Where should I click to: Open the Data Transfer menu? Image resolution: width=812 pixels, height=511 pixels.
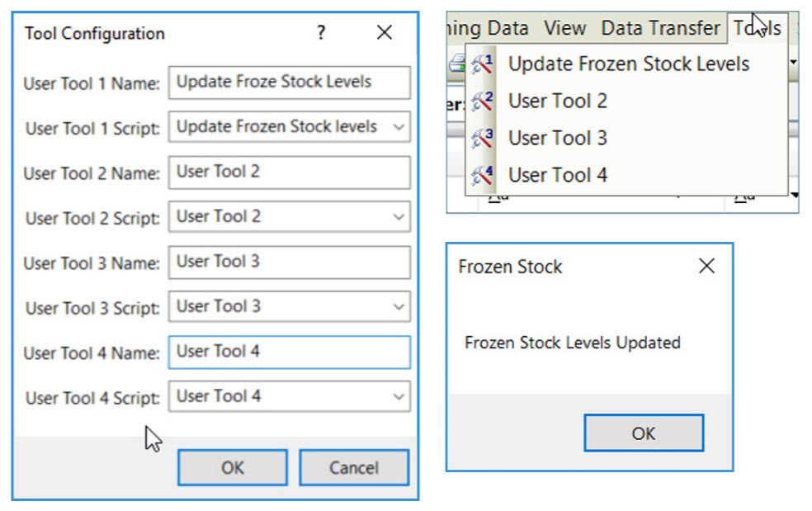coord(660,28)
